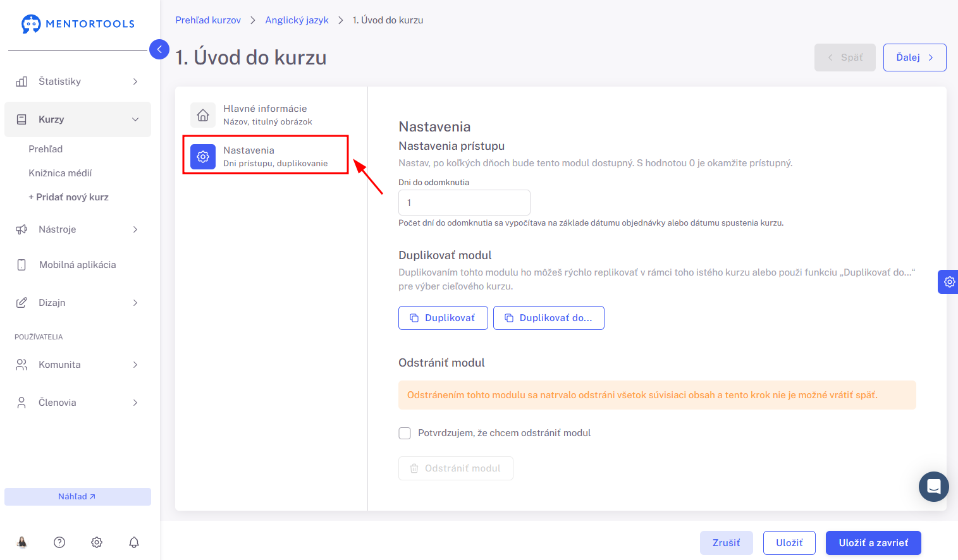Collapse the Kurzy menu section
The image size is (958, 560).
pos(78,119)
